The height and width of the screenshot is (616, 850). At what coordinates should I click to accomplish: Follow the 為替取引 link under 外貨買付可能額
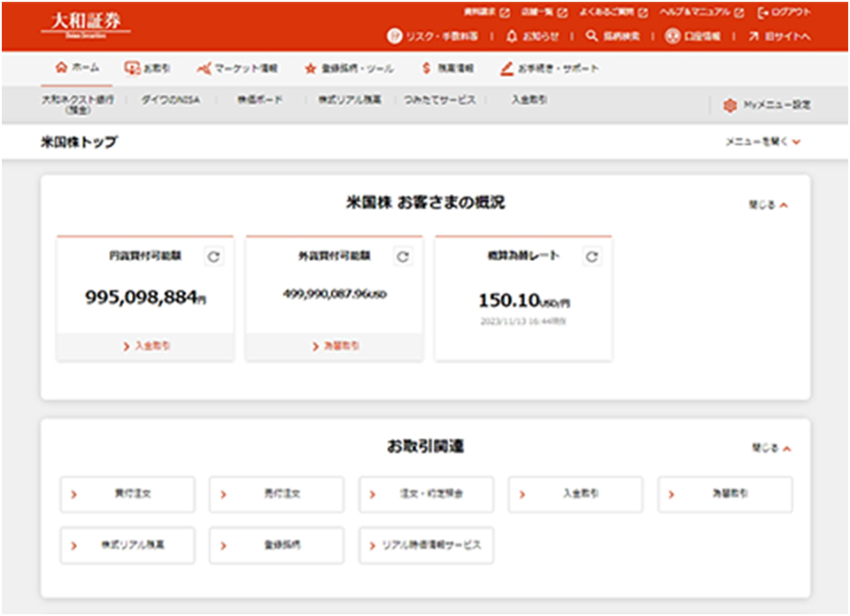coord(336,347)
